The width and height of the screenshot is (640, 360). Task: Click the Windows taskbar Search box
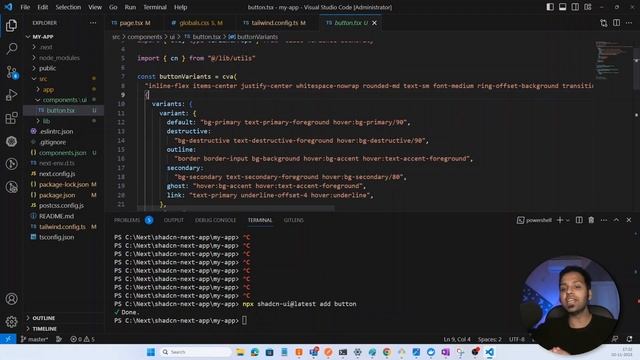pyautogui.click(x=195, y=352)
